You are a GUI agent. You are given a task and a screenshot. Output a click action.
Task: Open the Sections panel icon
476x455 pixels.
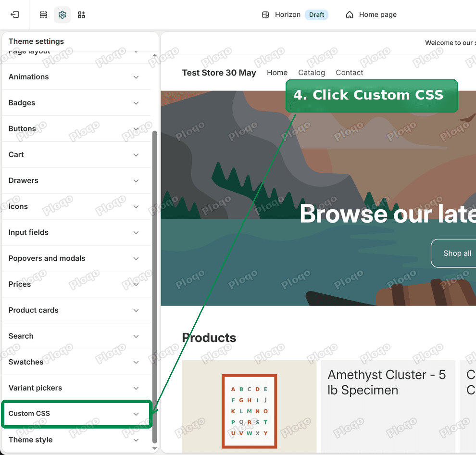(x=43, y=14)
